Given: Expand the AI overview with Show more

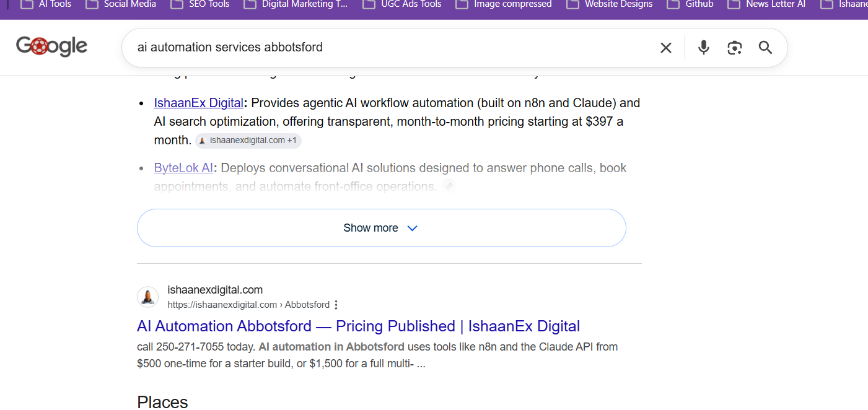Looking at the screenshot, I should tap(381, 228).
